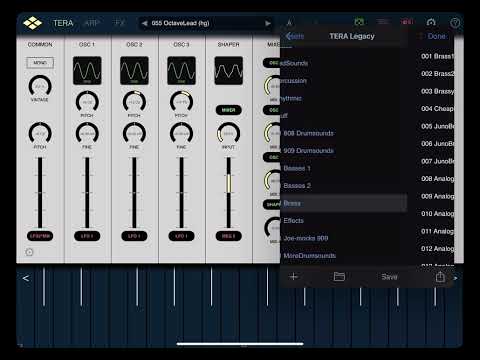
Task: Load preset 004 Cheap
Action: click(x=437, y=109)
